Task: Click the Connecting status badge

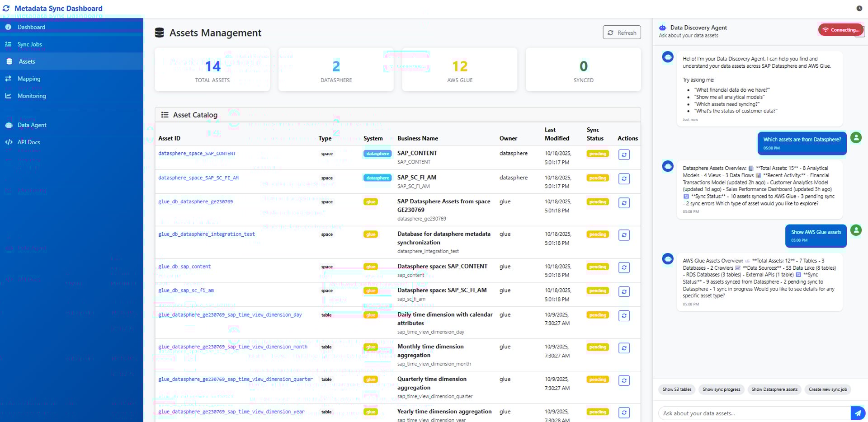Action: tap(840, 30)
